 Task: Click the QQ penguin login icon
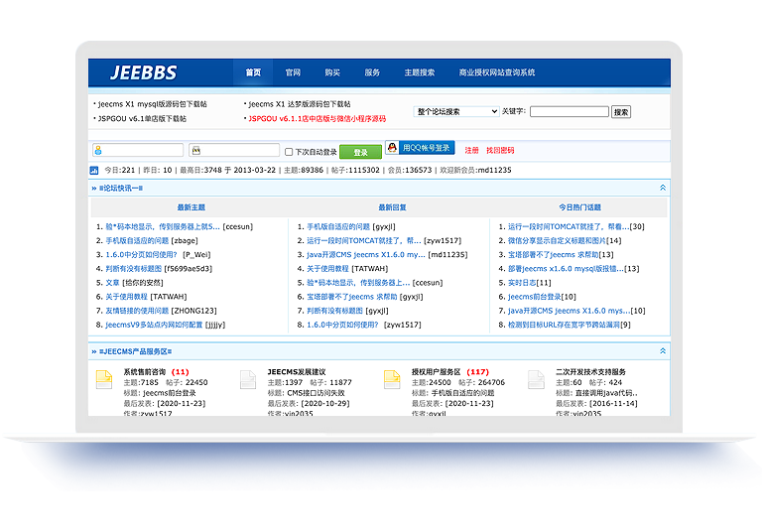tap(392, 148)
